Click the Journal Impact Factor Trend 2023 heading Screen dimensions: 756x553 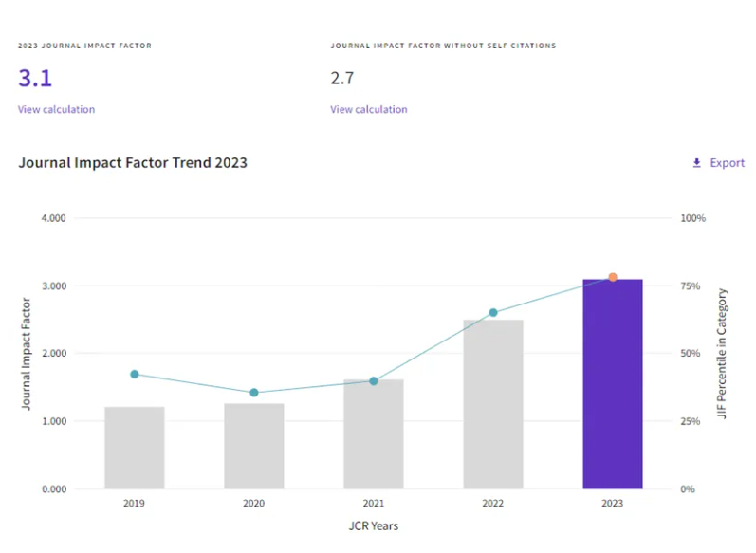point(133,163)
